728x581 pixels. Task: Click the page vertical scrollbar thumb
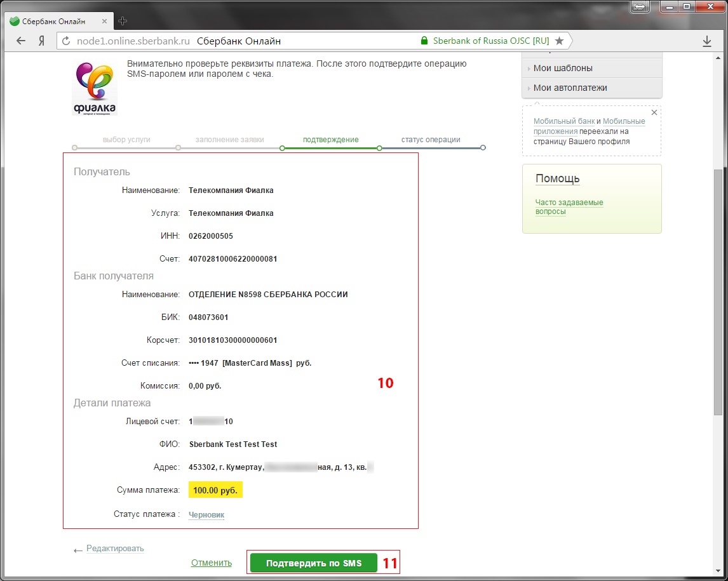coord(718,292)
